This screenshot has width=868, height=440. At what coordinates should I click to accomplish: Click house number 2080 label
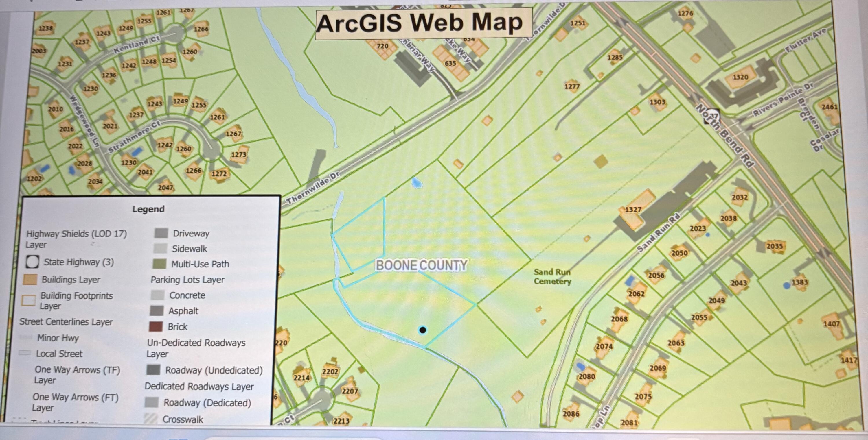(x=587, y=376)
